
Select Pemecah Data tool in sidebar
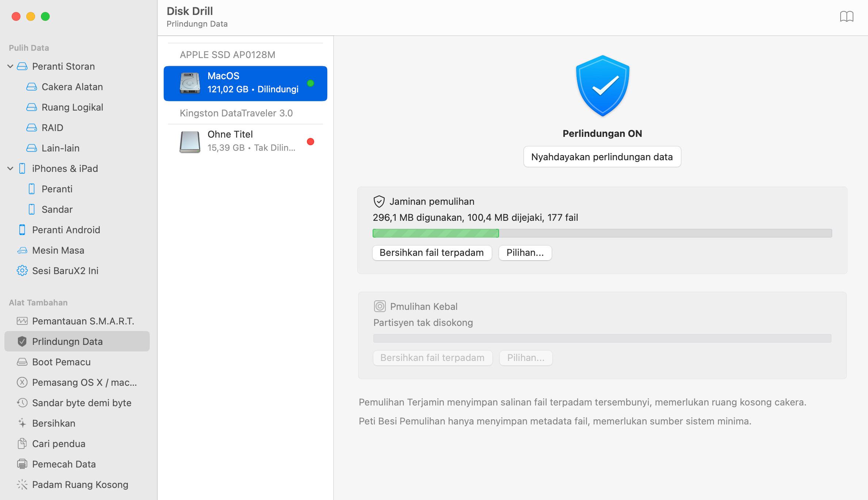(65, 464)
